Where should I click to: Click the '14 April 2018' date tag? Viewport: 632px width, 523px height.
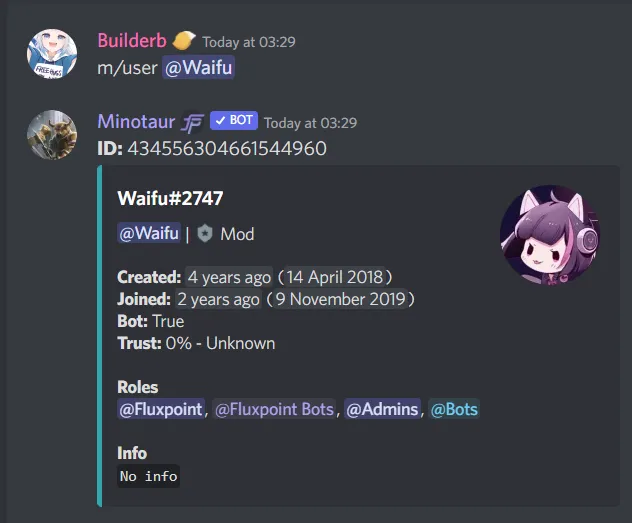tap(335, 277)
